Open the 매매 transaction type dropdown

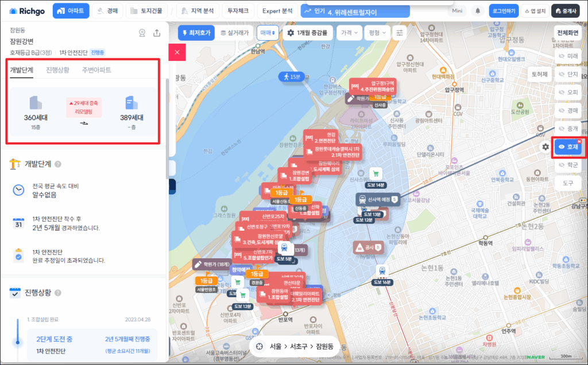(267, 33)
